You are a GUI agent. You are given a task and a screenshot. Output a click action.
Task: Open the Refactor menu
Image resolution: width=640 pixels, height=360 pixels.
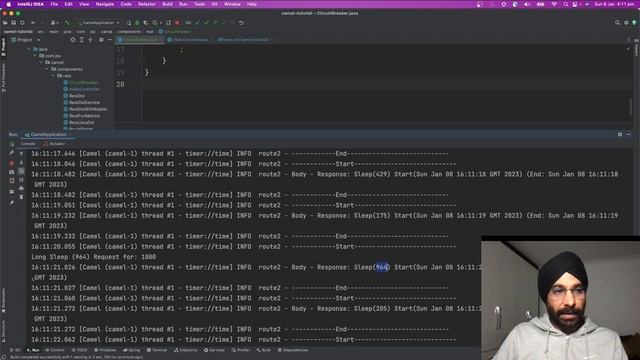[147, 4]
